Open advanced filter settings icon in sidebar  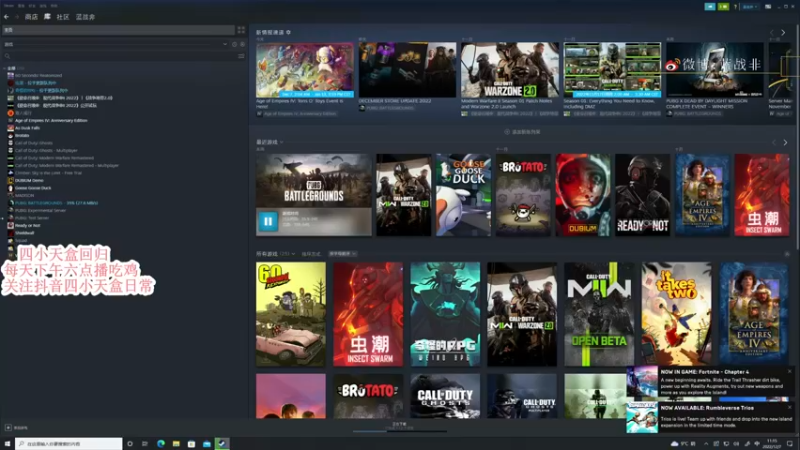click(241, 56)
